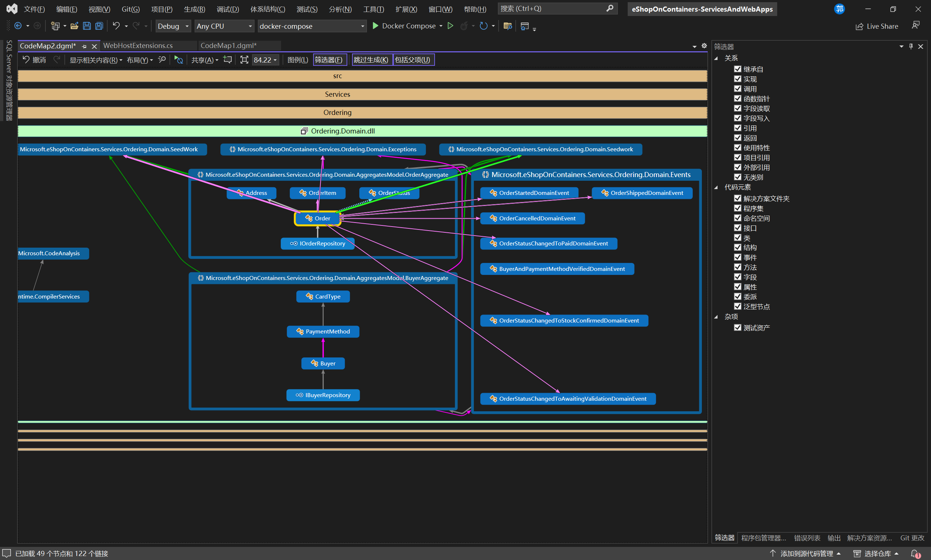The height and width of the screenshot is (560, 931).
Task: Click the Save All toolbar icon
Action: point(99,26)
